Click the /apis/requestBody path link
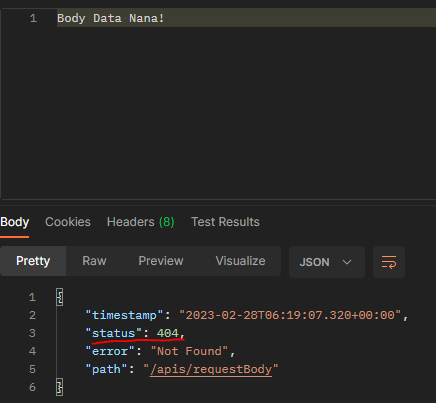The width and height of the screenshot is (436, 403). [211, 369]
